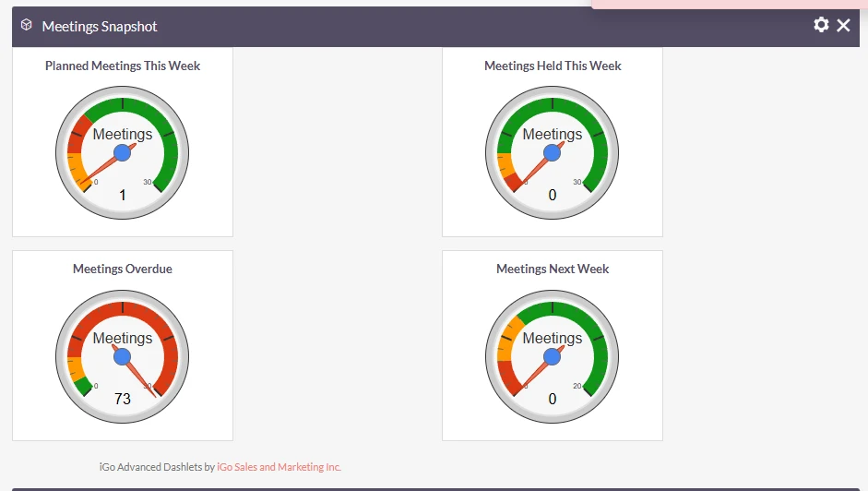Click the value 0 in Meetings Held gauge

click(553, 196)
